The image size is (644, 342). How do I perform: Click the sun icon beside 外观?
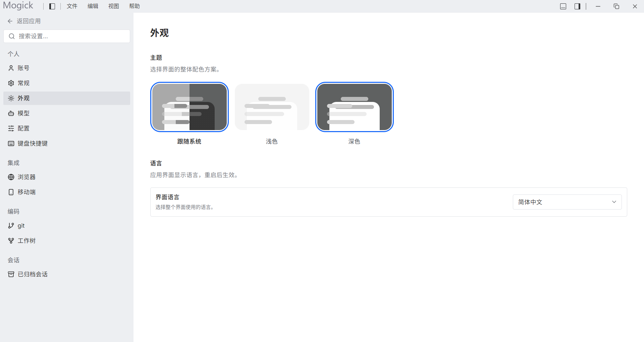tap(11, 98)
